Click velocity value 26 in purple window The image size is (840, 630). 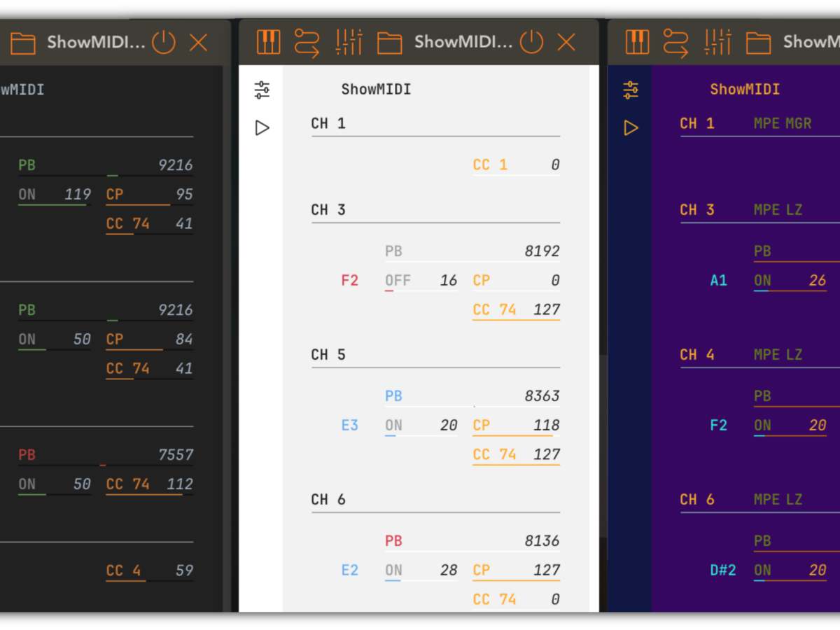[x=818, y=281]
